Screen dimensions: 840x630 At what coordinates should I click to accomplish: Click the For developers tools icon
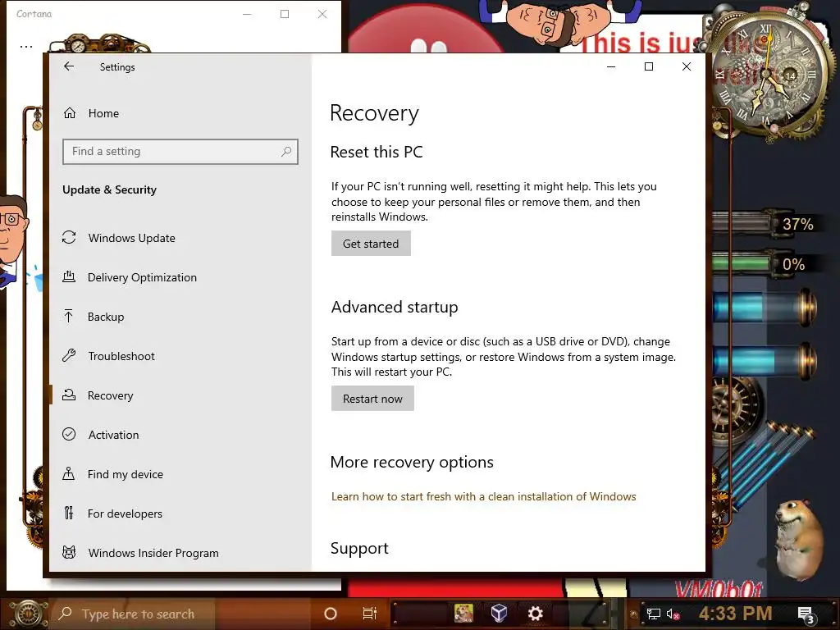click(x=69, y=513)
